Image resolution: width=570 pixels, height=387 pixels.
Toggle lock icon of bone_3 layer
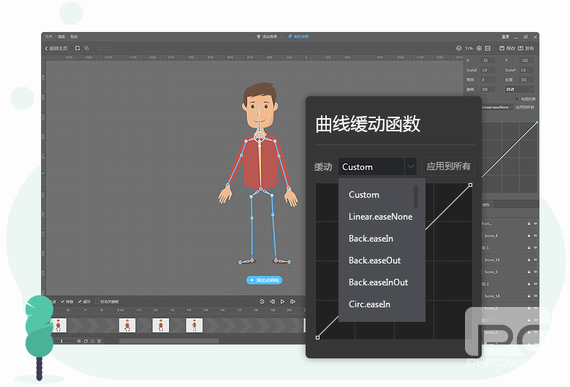pos(529,271)
